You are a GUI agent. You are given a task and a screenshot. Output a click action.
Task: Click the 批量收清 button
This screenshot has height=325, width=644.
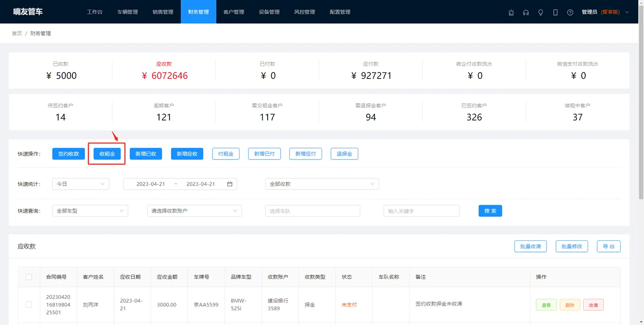click(x=530, y=246)
